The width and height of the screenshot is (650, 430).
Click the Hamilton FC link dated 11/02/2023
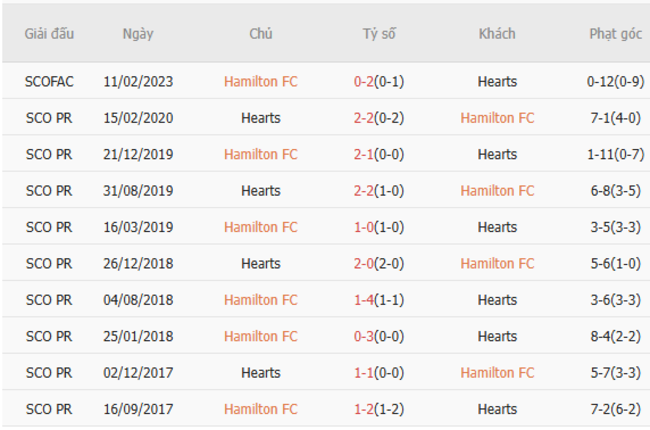click(261, 82)
